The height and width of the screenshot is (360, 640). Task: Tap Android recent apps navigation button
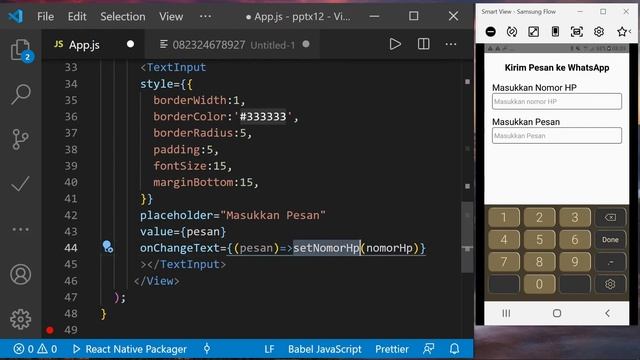pyautogui.click(x=506, y=313)
